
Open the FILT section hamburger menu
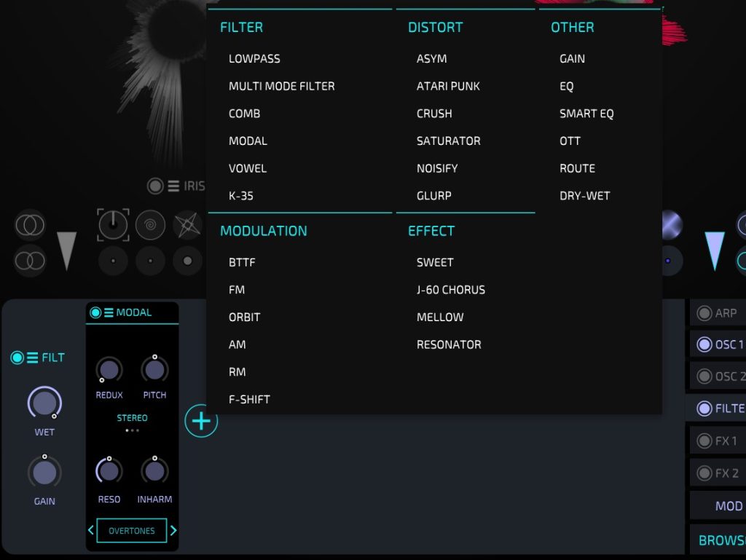[x=33, y=358]
